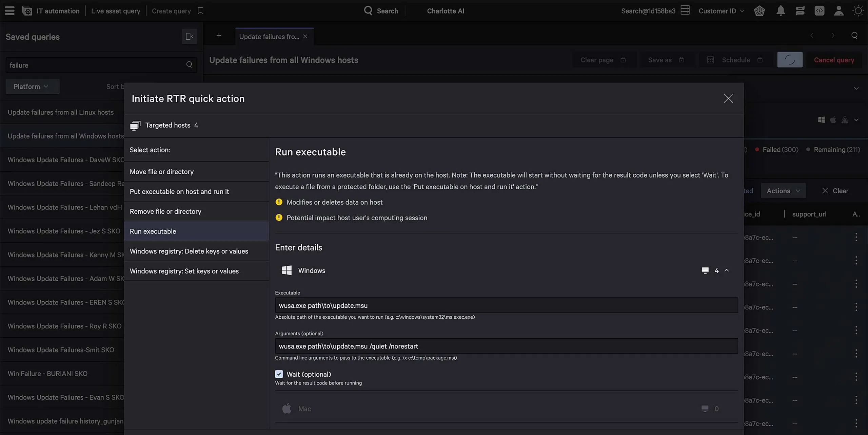Click the IT automation module icon
This screenshot has height=435, width=868.
coord(27,11)
